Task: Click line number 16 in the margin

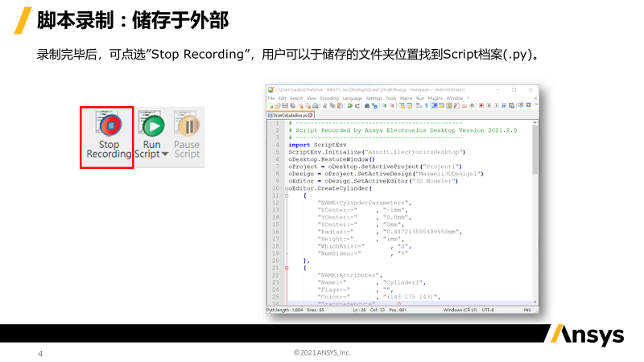Action: (x=275, y=232)
